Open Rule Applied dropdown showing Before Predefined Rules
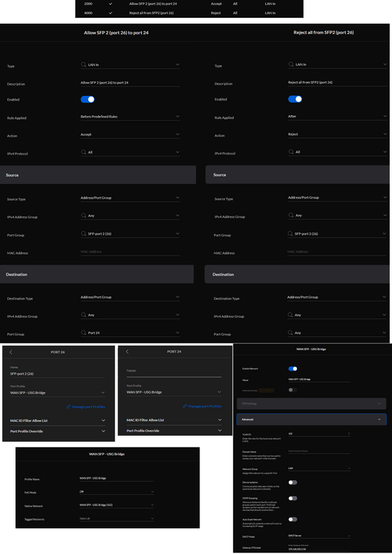The width and height of the screenshot is (392, 554). pos(130,117)
